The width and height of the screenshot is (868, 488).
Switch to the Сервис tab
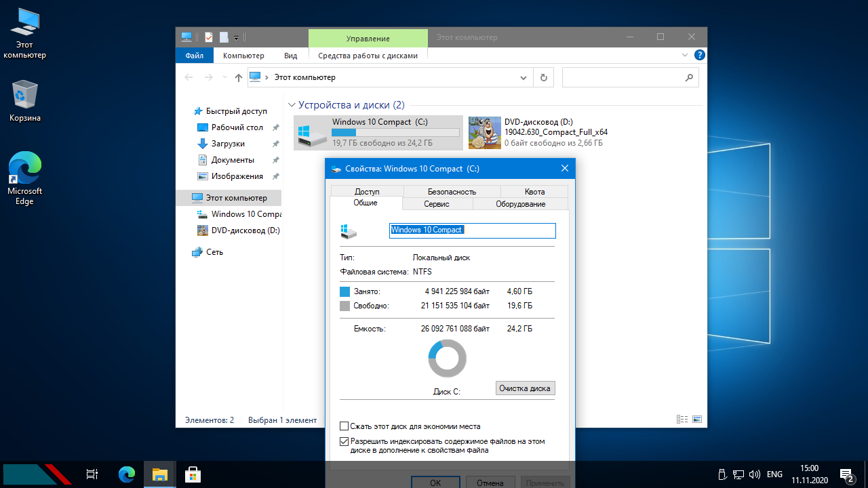[x=437, y=204]
